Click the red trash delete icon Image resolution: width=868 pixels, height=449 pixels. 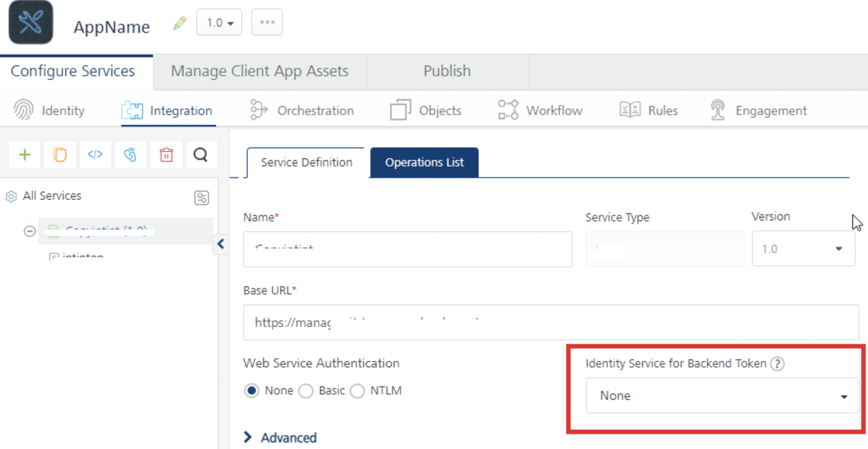[166, 155]
